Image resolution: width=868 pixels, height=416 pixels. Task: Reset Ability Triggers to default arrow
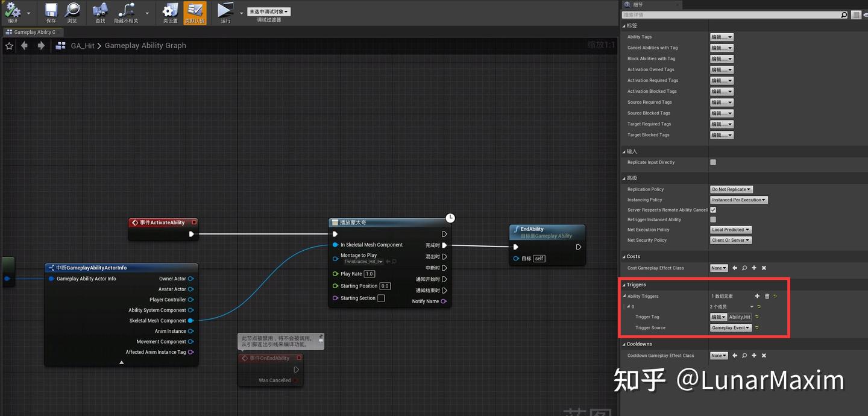(x=775, y=296)
